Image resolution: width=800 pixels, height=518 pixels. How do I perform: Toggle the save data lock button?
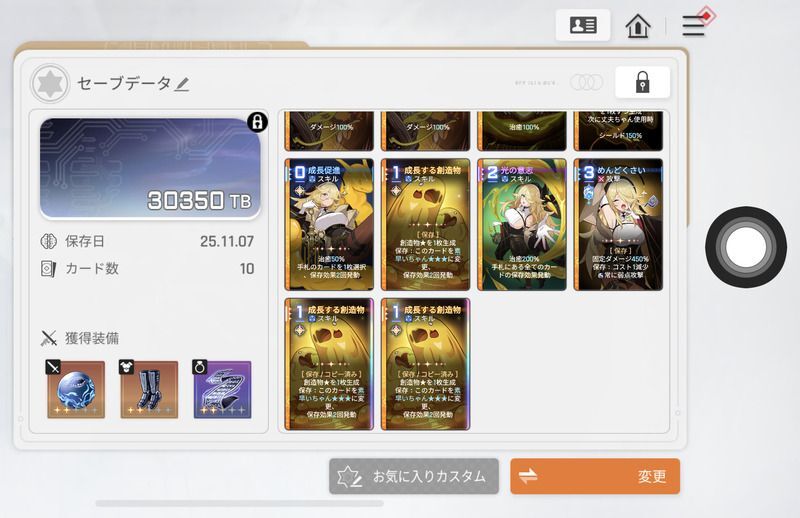[642, 82]
